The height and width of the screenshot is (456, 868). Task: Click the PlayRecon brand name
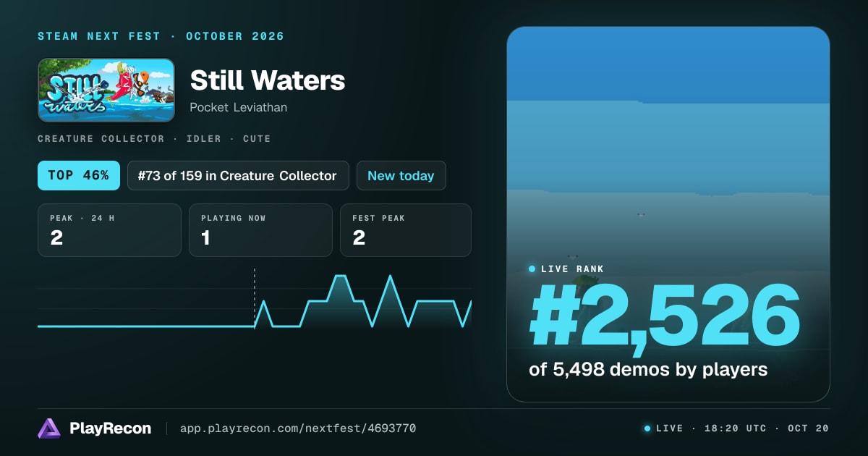(110, 428)
